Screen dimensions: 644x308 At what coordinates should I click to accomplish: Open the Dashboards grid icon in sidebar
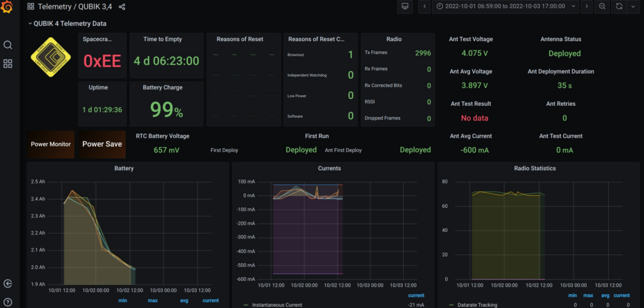click(8, 64)
